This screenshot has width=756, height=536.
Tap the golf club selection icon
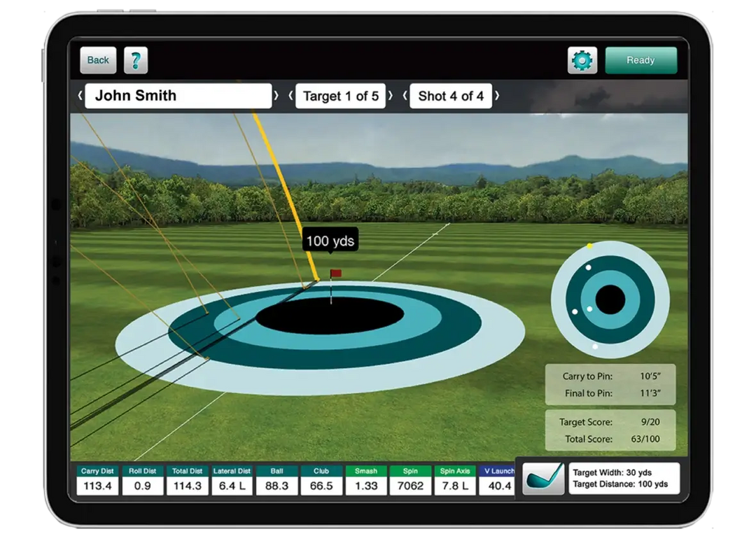point(543,479)
